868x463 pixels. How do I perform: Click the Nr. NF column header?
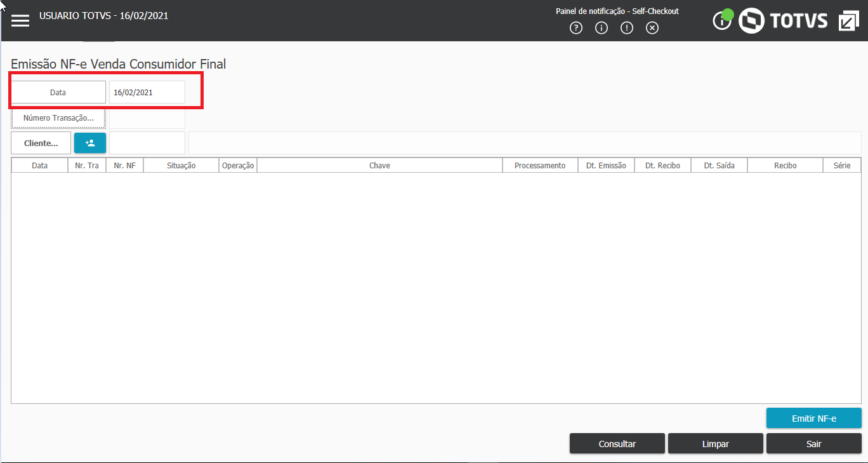125,165
